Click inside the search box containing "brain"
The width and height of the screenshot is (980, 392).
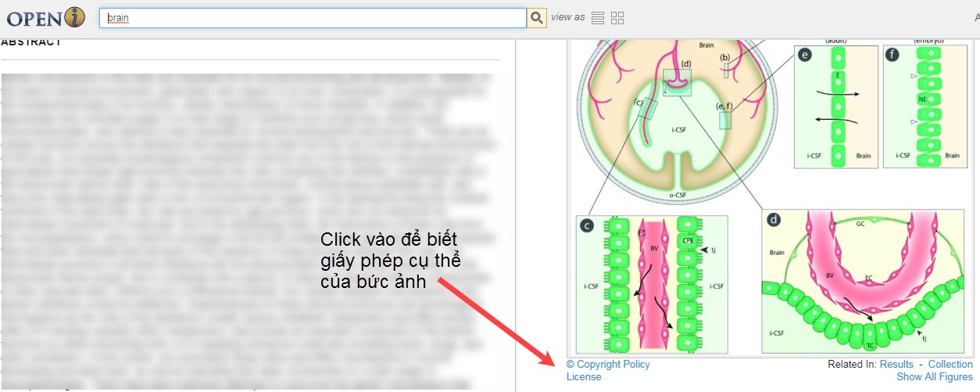pyautogui.click(x=313, y=18)
